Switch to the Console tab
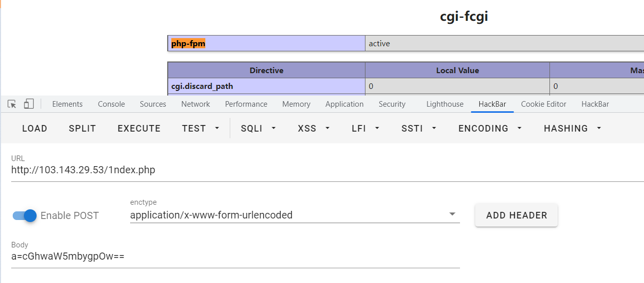The height and width of the screenshot is (283, 644). tap(111, 104)
